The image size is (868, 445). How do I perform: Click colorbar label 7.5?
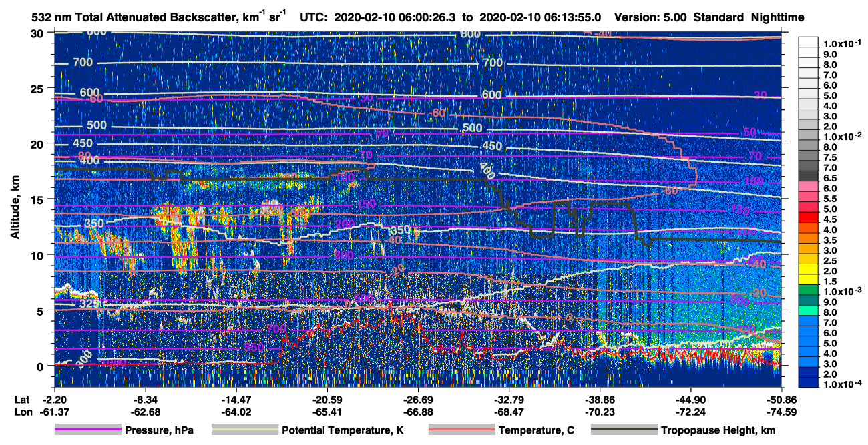point(830,158)
